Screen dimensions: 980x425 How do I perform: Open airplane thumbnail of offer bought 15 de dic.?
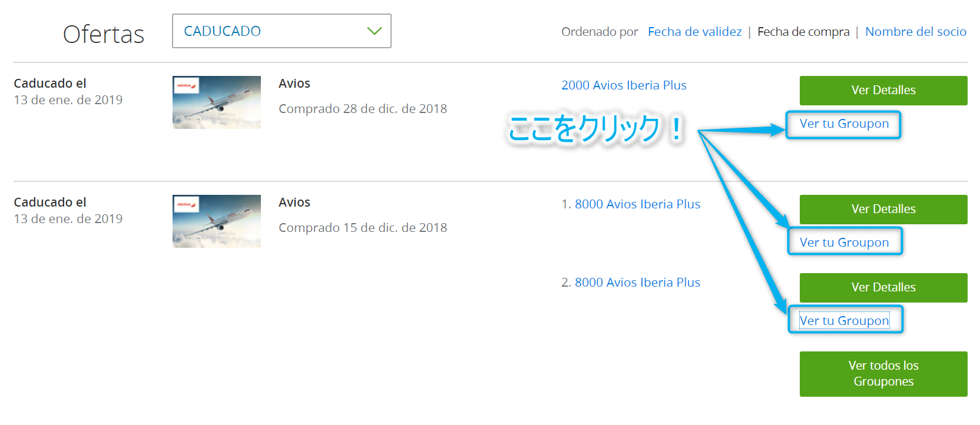217,221
